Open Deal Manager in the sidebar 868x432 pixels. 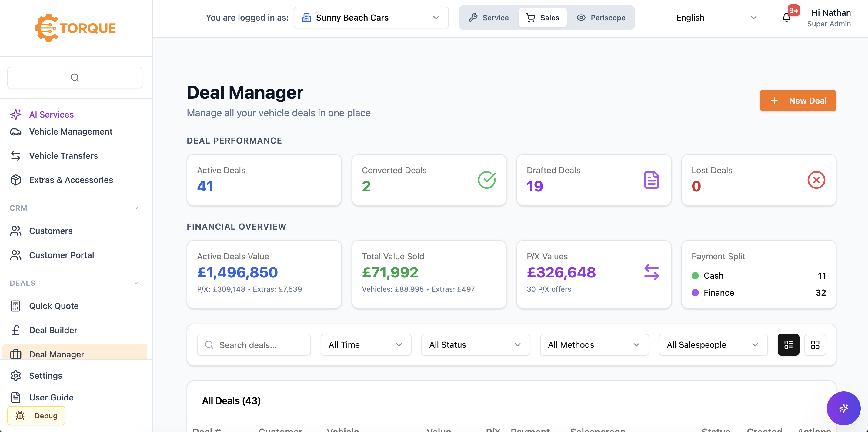[75, 352]
